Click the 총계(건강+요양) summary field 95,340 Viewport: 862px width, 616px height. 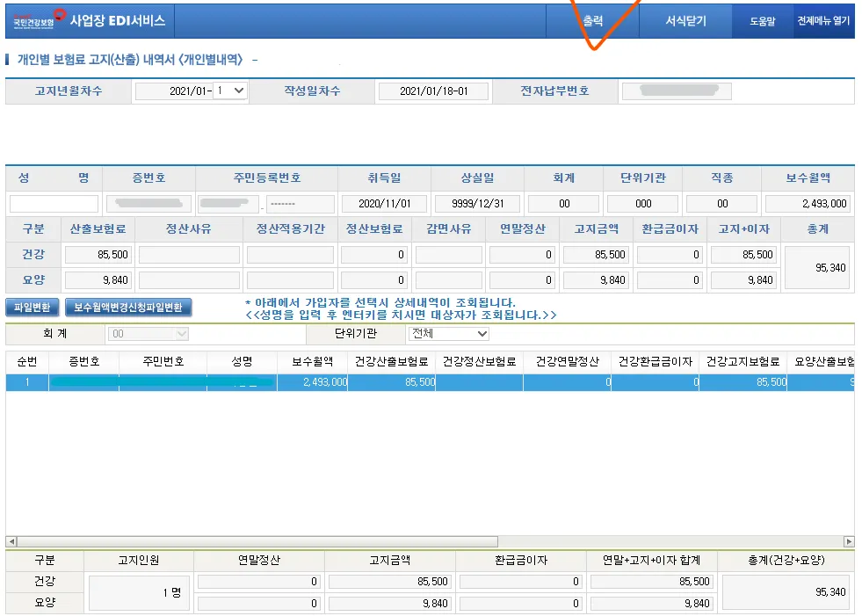[786, 592]
